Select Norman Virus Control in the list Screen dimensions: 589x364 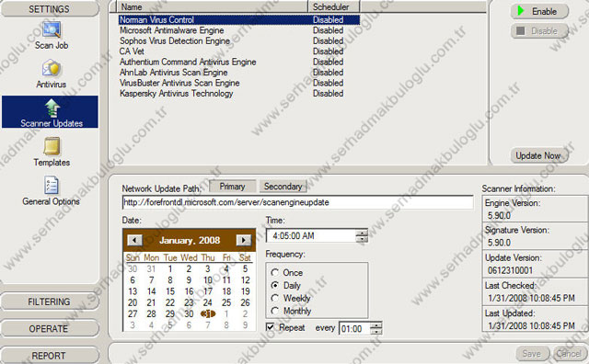click(x=238, y=19)
